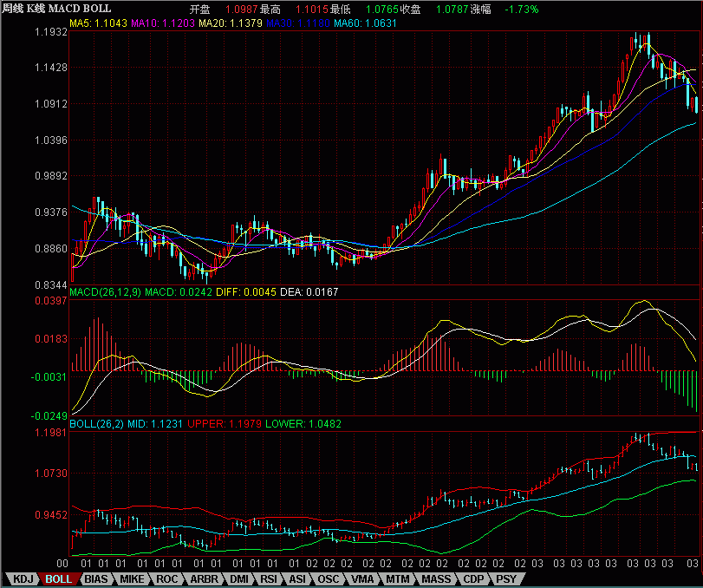Open the ASI indicator tab
703x588 pixels.
pos(297,579)
